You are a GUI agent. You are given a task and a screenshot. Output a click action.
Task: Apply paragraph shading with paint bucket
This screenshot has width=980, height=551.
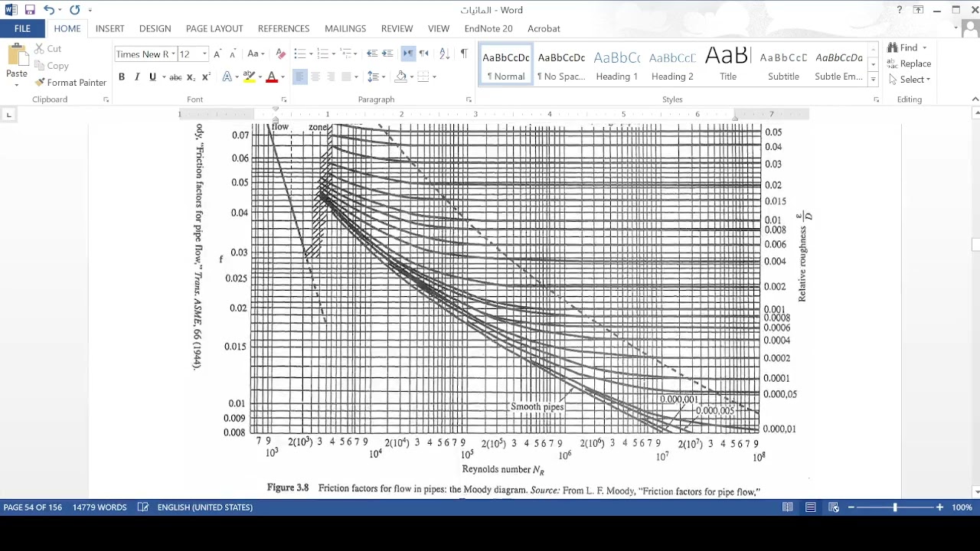(400, 77)
